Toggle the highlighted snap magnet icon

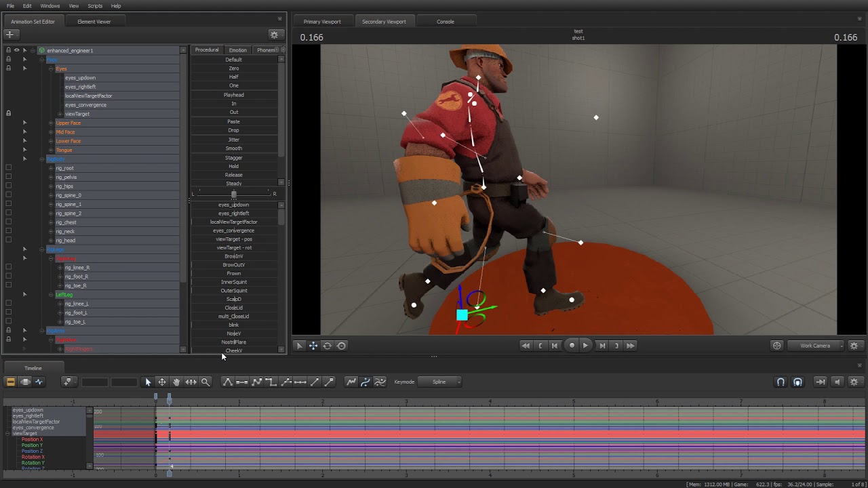tap(797, 382)
